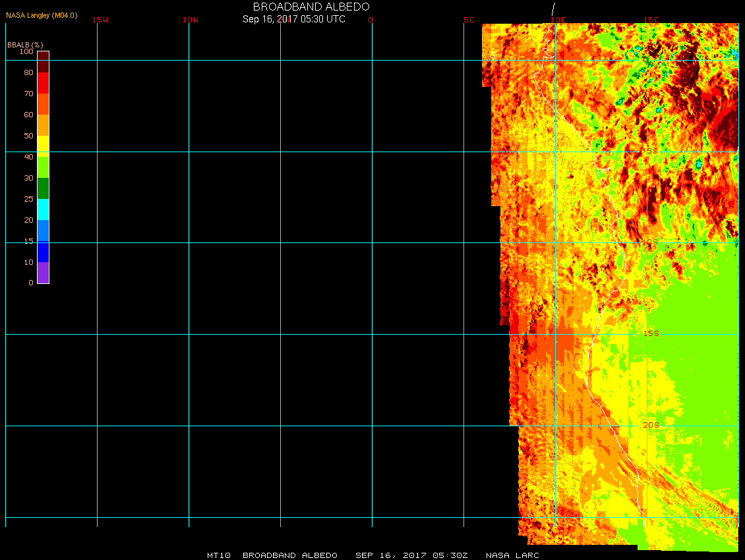Screen dimensions: 745x560
Task: Click the 20S latitude label
Action: click(651, 425)
